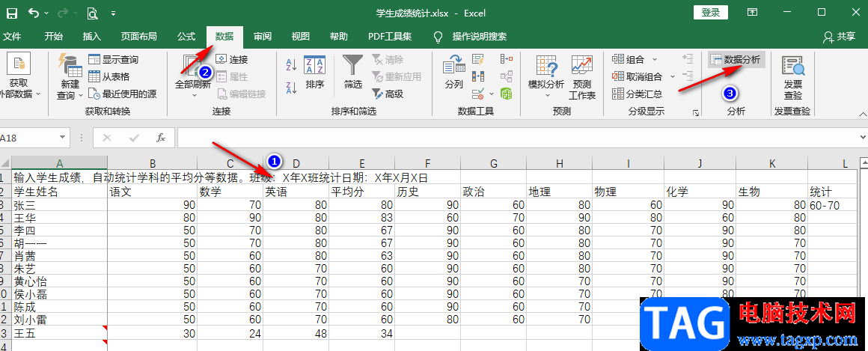Screen dimensions: 868x351
Task: Open the 页面布局 tab
Action: pyautogui.click(x=139, y=37)
